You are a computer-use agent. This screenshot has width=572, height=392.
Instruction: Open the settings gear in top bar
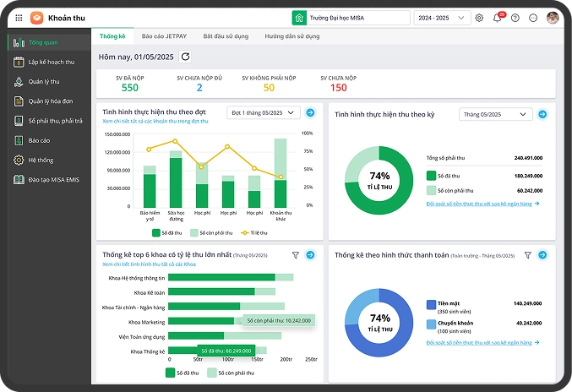pos(479,18)
